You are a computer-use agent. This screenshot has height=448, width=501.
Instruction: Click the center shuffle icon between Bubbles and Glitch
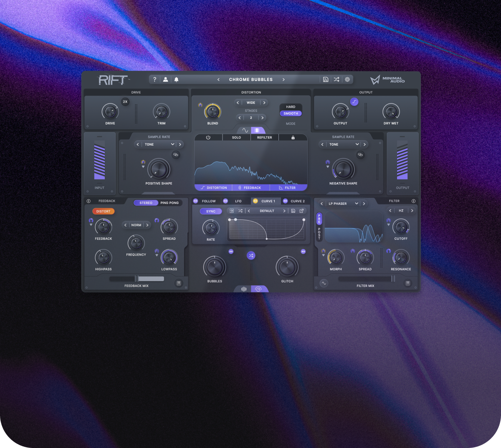(251, 255)
